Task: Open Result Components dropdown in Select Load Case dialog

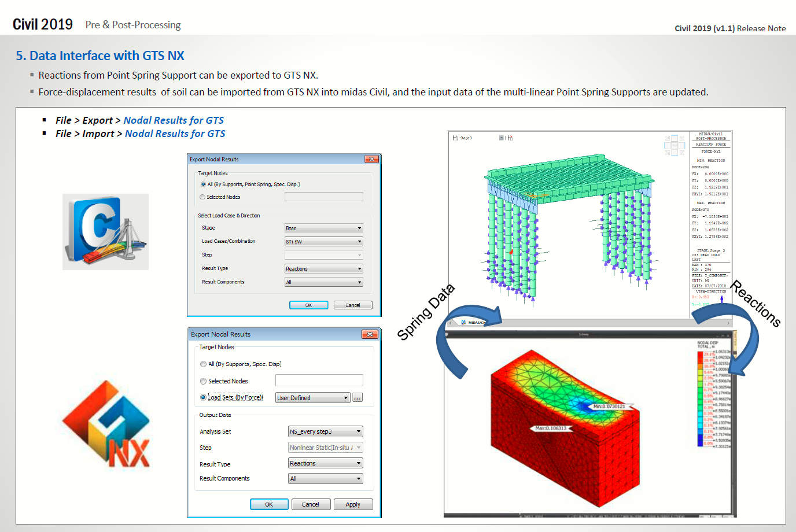Action: coord(323,282)
